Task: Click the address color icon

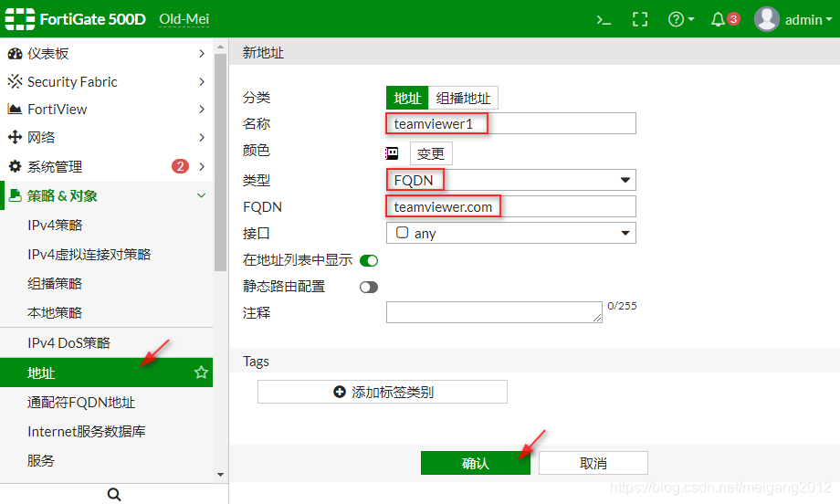Action: tap(392, 153)
